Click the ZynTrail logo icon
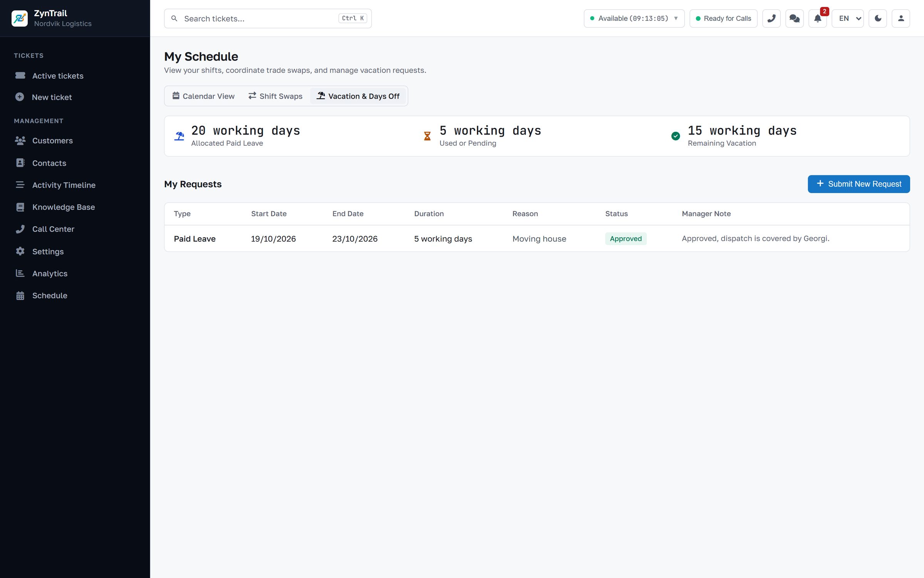The image size is (924, 578). (x=20, y=18)
